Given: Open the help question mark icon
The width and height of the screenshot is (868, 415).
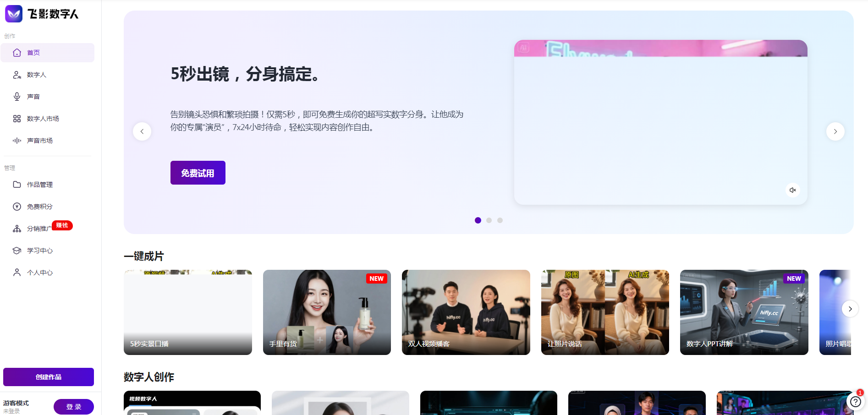Looking at the screenshot, I should click(x=855, y=402).
